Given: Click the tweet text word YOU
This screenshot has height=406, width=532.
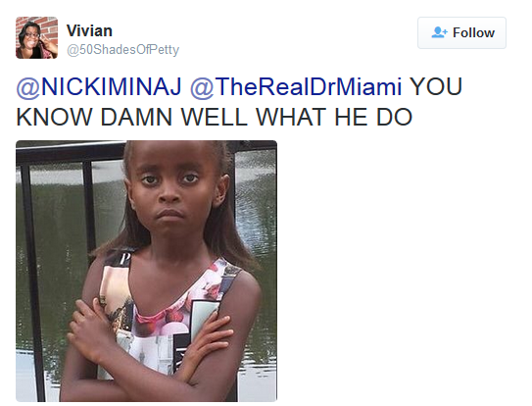Looking at the screenshot, I should tap(436, 86).
